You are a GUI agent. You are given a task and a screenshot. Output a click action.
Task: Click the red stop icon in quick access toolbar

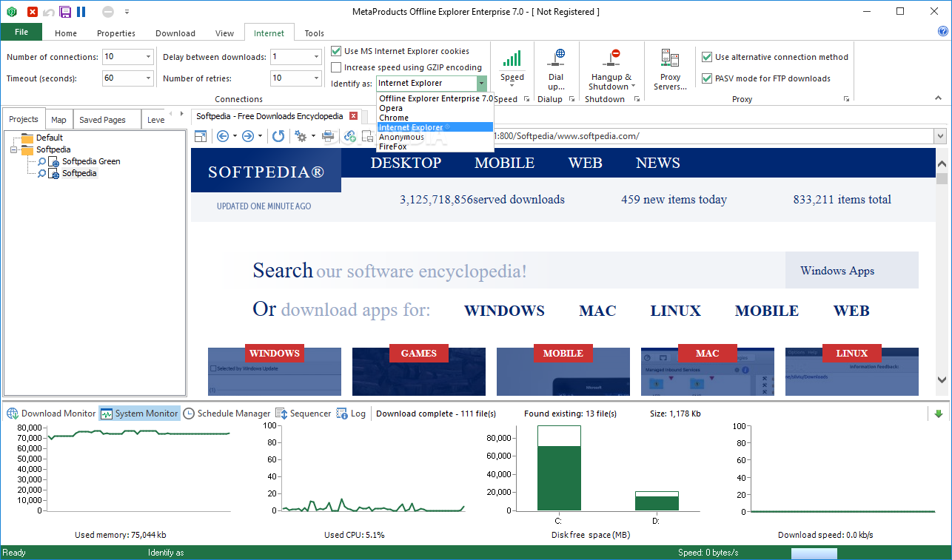tap(32, 12)
